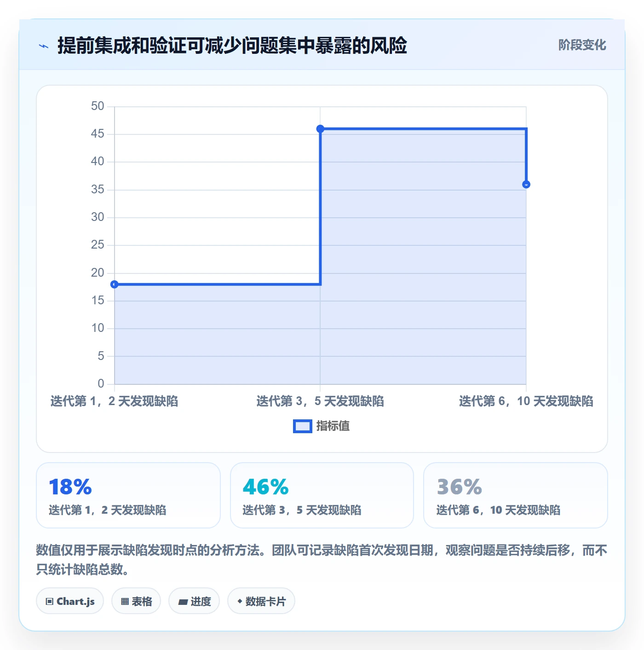Select the Chart.js tag chip
644x650 pixels.
(70, 601)
